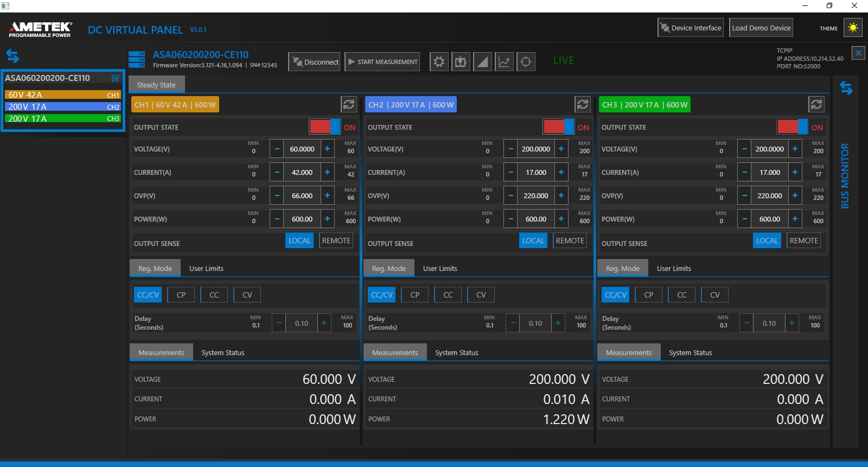This screenshot has width=868, height=467.
Task: Select the blue 200V 17A CH2 row
Action: pos(63,107)
